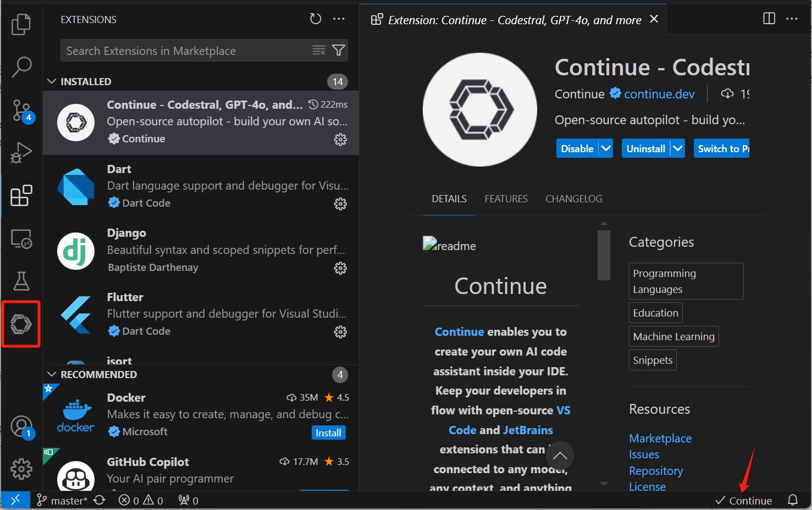812x510 pixels.
Task: Switch to the FEATURES tab
Action: [506, 199]
